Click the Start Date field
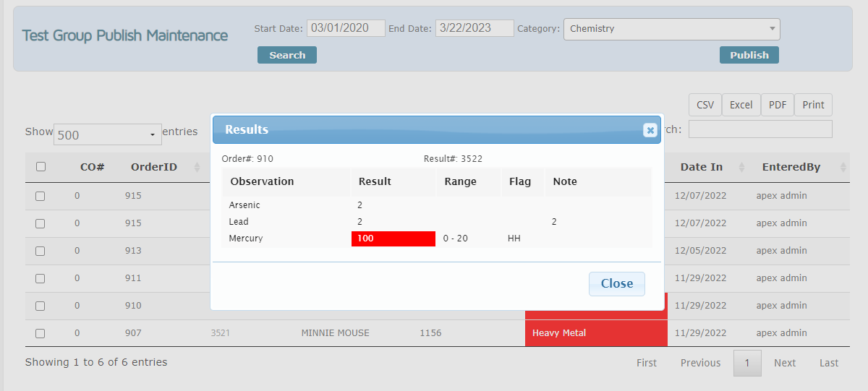The height and width of the screenshot is (391, 868). point(346,28)
